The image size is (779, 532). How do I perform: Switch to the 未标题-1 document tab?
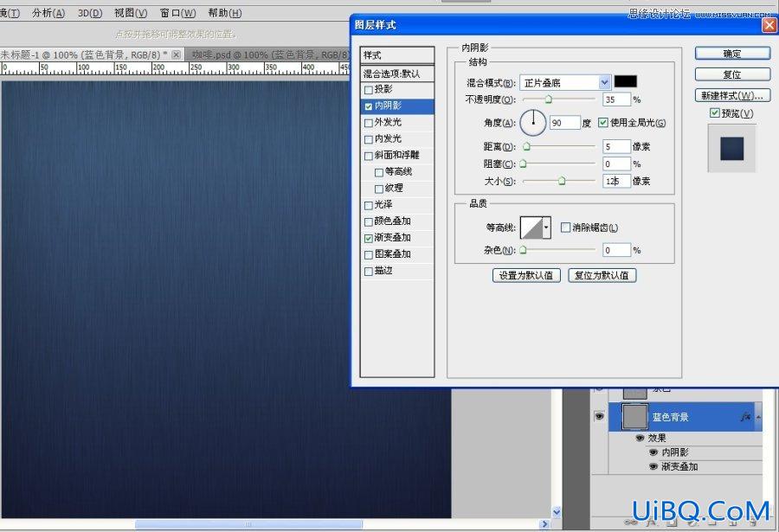pos(83,54)
